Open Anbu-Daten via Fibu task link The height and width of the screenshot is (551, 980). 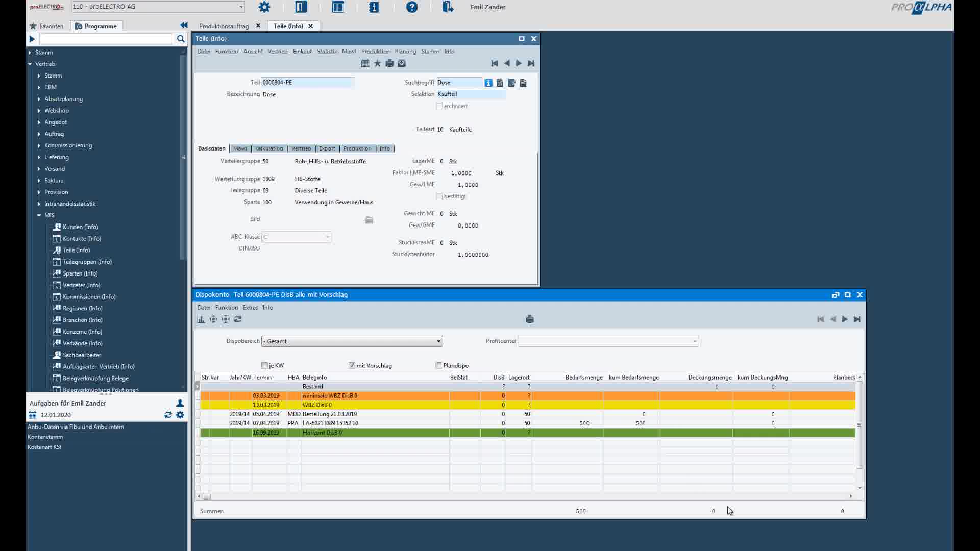point(76,427)
